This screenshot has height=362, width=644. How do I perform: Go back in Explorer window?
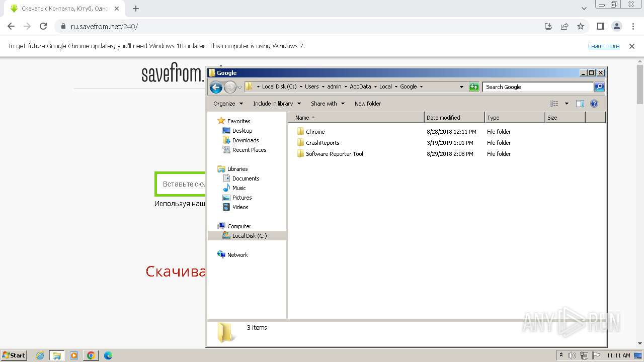216,87
